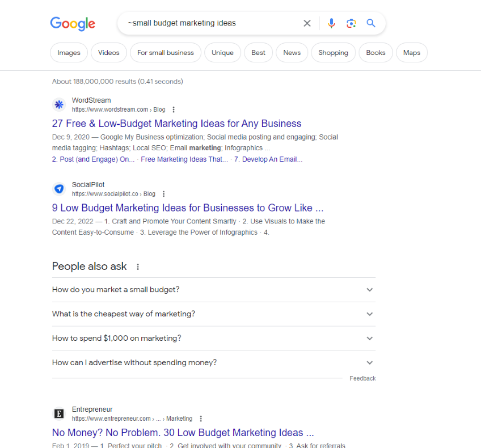Click the Entrepreneur favicon
This screenshot has width=481, height=448.
point(59,413)
